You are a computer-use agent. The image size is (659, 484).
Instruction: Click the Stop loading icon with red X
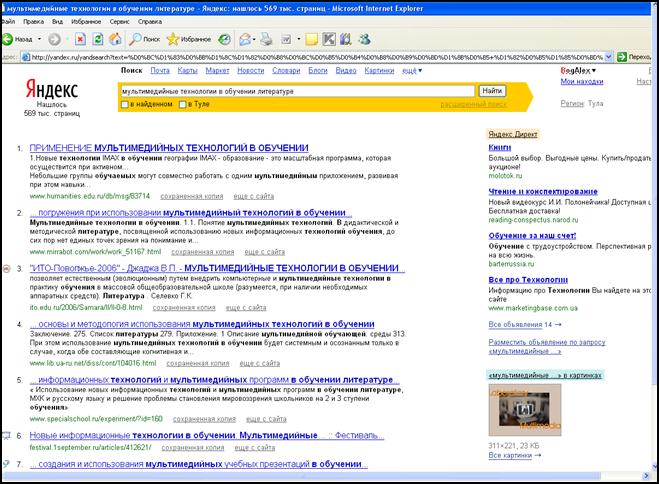(x=80, y=39)
